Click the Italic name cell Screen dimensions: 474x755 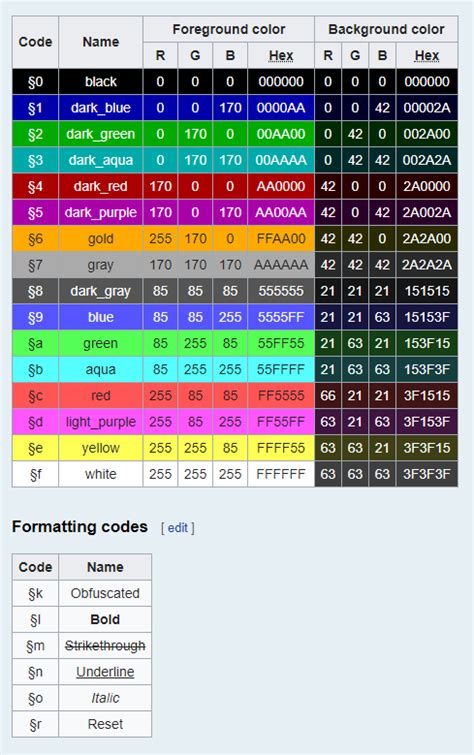pyautogui.click(x=105, y=698)
